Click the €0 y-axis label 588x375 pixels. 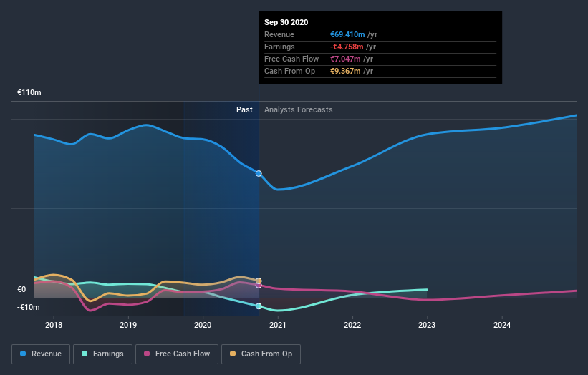point(21,289)
